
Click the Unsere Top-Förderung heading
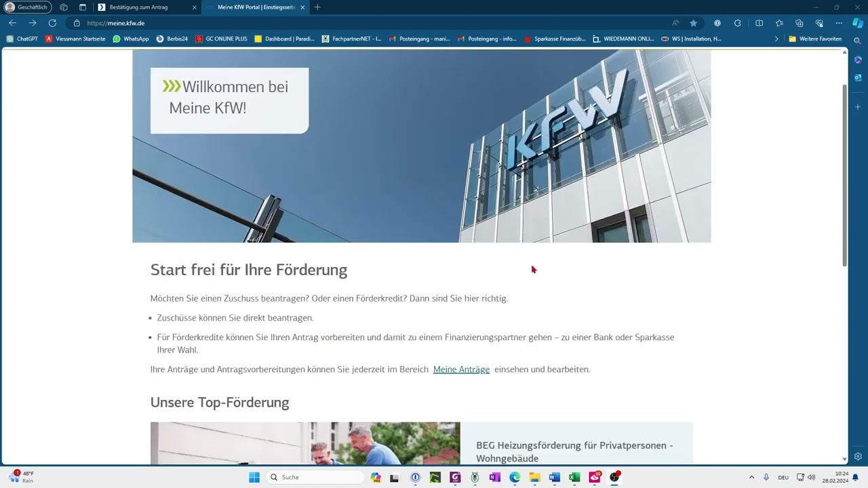coord(220,403)
